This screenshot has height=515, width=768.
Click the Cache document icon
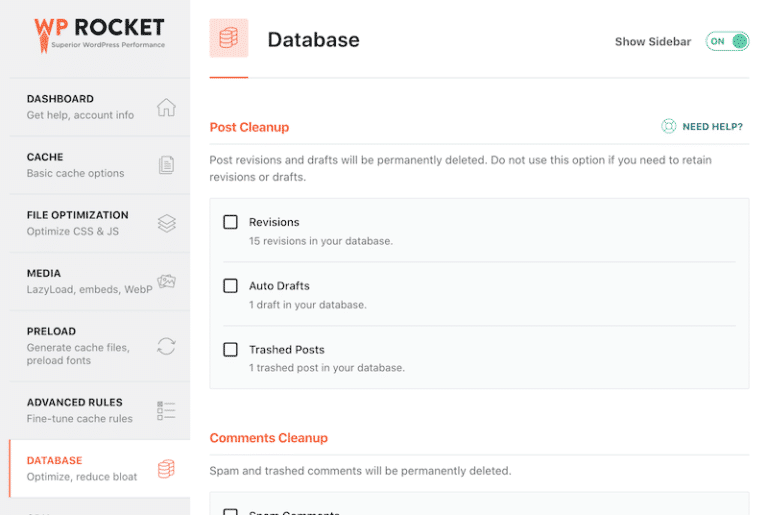[x=166, y=165]
